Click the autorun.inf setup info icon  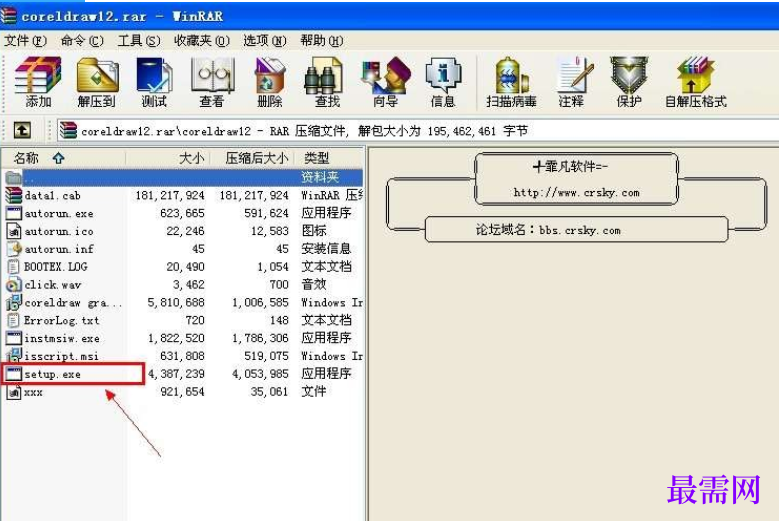click(x=13, y=249)
